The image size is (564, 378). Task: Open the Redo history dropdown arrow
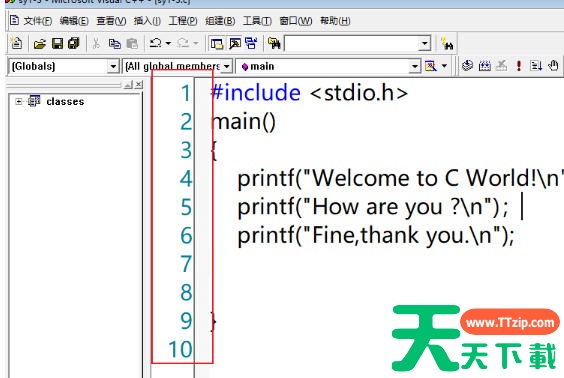tap(196, 44)
